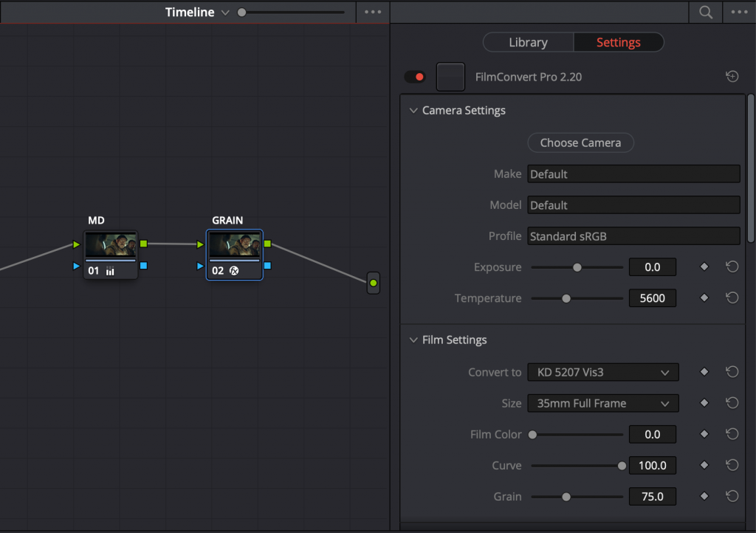This screenshot has height=533, width=756.
Task: Switch to the Settings tab
Action: 619,42
